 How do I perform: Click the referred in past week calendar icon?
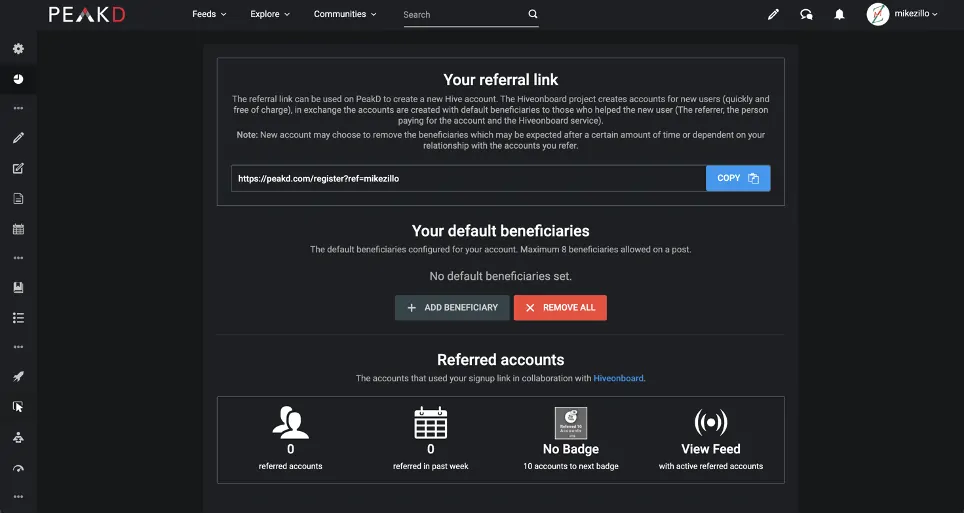pos(430,422)
